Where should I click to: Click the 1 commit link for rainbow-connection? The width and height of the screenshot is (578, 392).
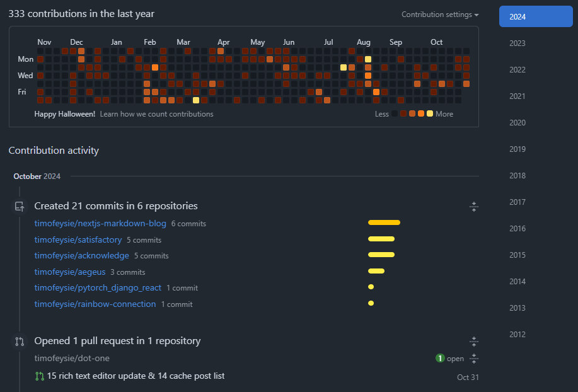[177, 304]
